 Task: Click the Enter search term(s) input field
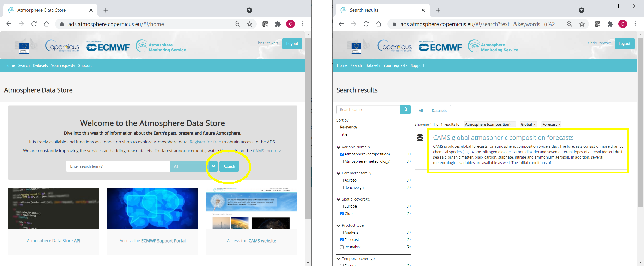coord(118,166)
